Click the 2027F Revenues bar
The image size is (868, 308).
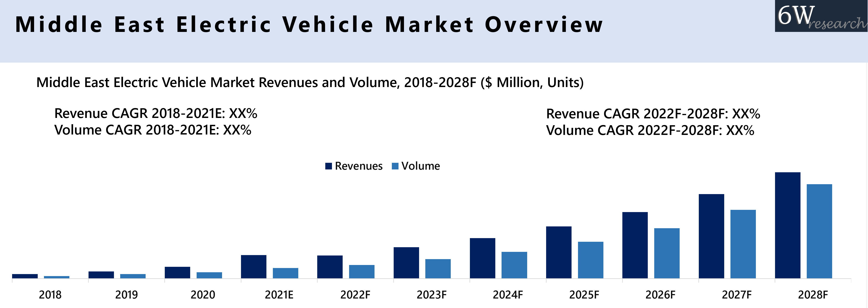(x=711, y=236)
